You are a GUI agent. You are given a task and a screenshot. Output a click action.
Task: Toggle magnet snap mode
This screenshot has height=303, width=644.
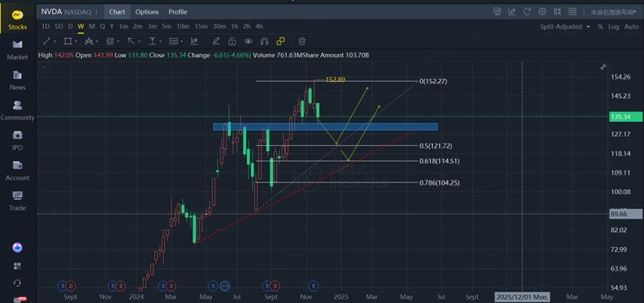tap(264, 41)
